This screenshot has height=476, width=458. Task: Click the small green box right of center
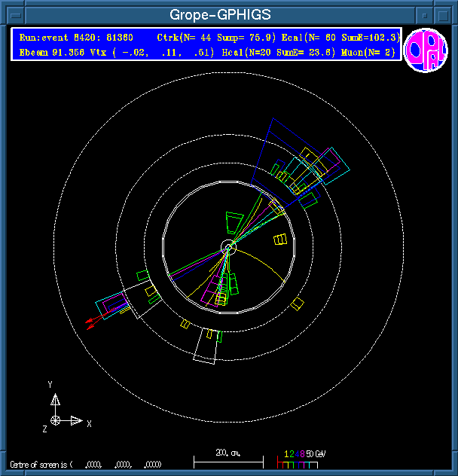(280, 240)
